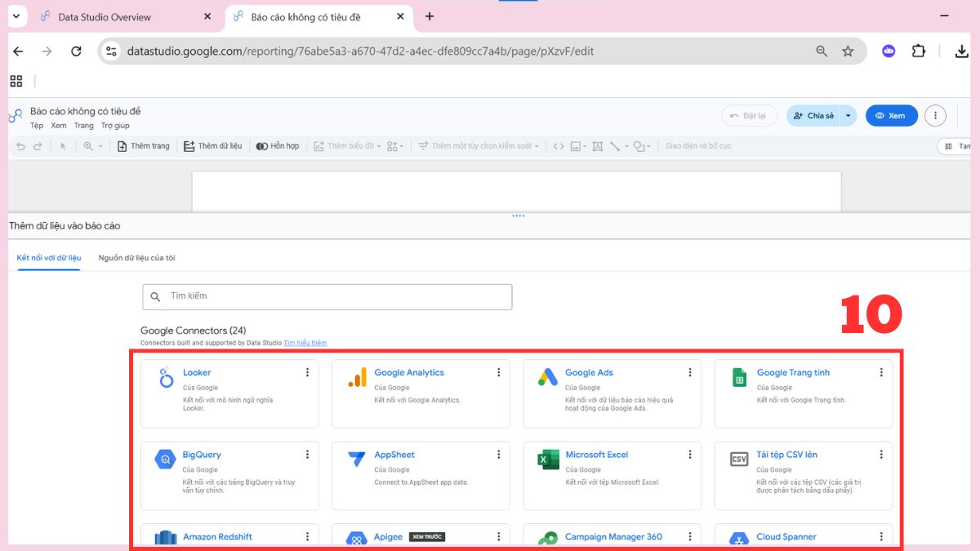Close the Data Studio Overview tab

[x=207, y=16]
